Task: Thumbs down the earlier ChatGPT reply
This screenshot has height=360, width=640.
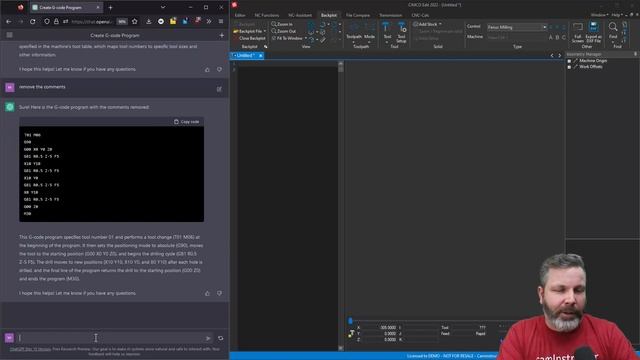Action: 219,70
